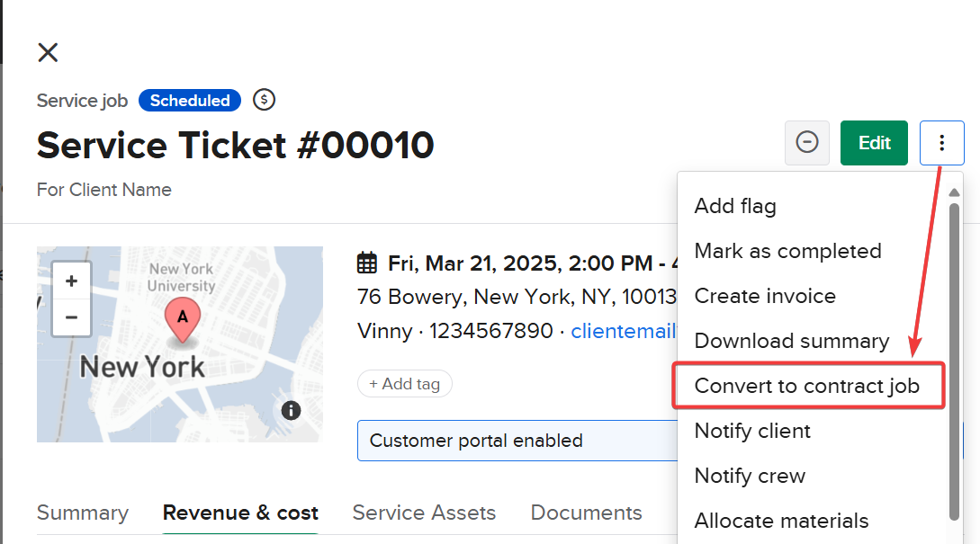Choose Mark as completed option
The image size is (980, 544).
coord(787,251)
